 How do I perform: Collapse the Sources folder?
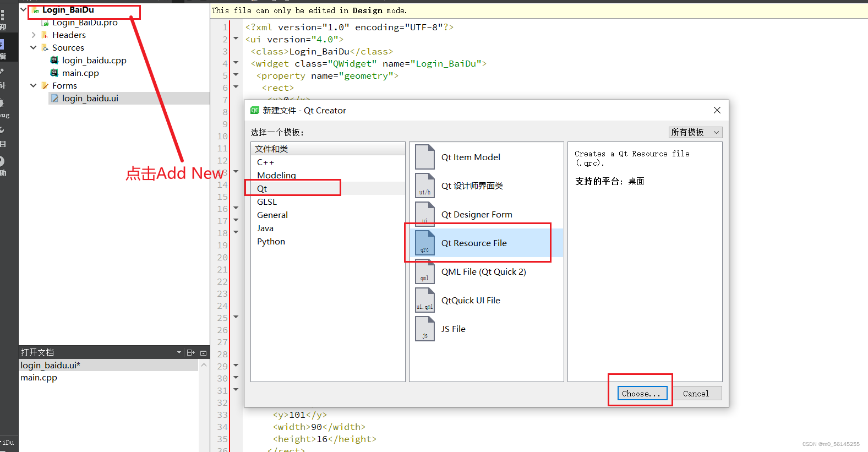point(34,48)
